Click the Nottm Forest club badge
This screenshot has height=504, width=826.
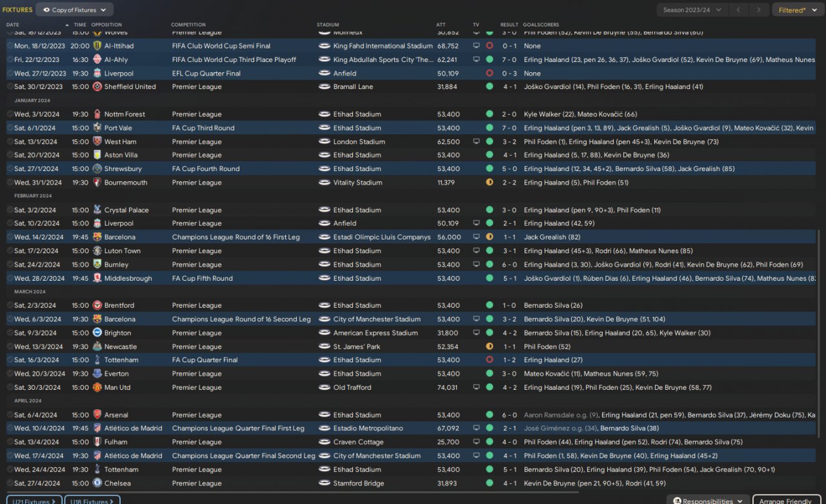pyautogui.click(x=97, y=114)
